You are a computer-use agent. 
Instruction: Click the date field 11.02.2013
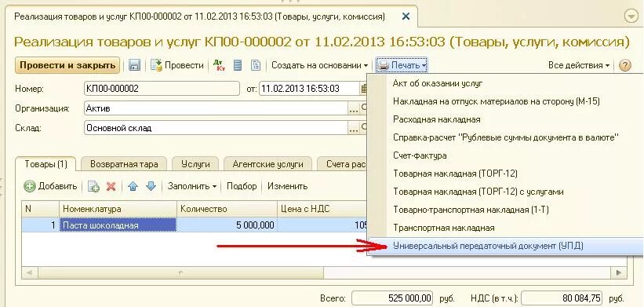pyautogui.click(x=310, y=89)
